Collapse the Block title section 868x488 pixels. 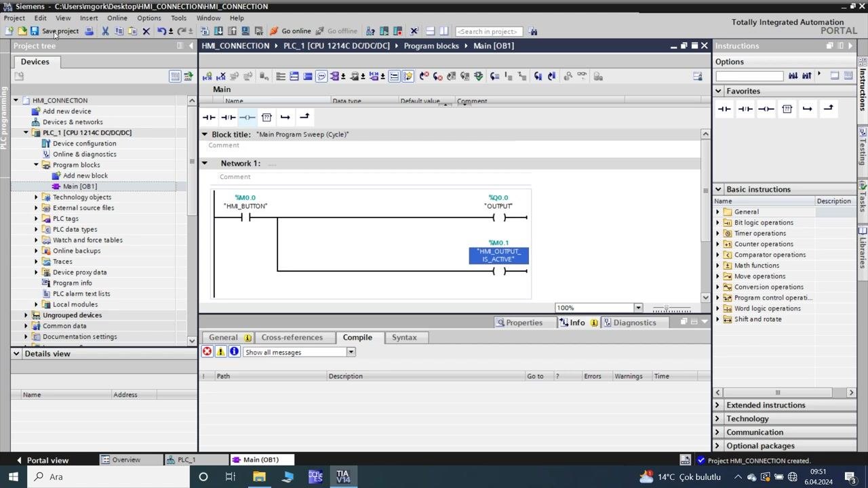[x=205, y=134]
